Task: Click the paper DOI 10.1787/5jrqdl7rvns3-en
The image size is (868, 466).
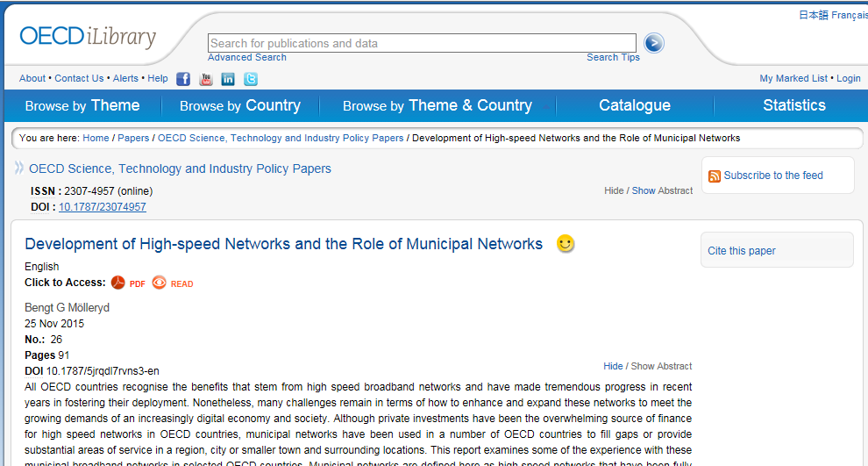Action: (103, 371)
